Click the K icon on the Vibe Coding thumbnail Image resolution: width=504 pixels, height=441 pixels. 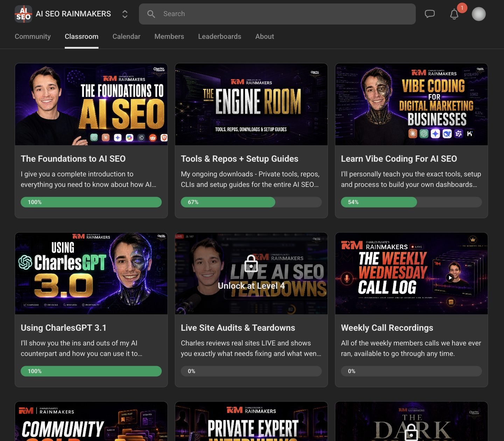pos(470,133)
